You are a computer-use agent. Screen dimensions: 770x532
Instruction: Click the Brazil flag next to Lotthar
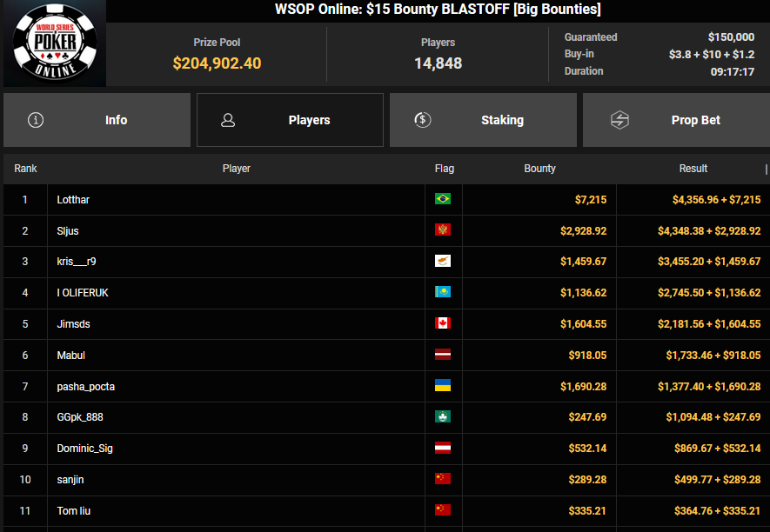tap(443, 200)
